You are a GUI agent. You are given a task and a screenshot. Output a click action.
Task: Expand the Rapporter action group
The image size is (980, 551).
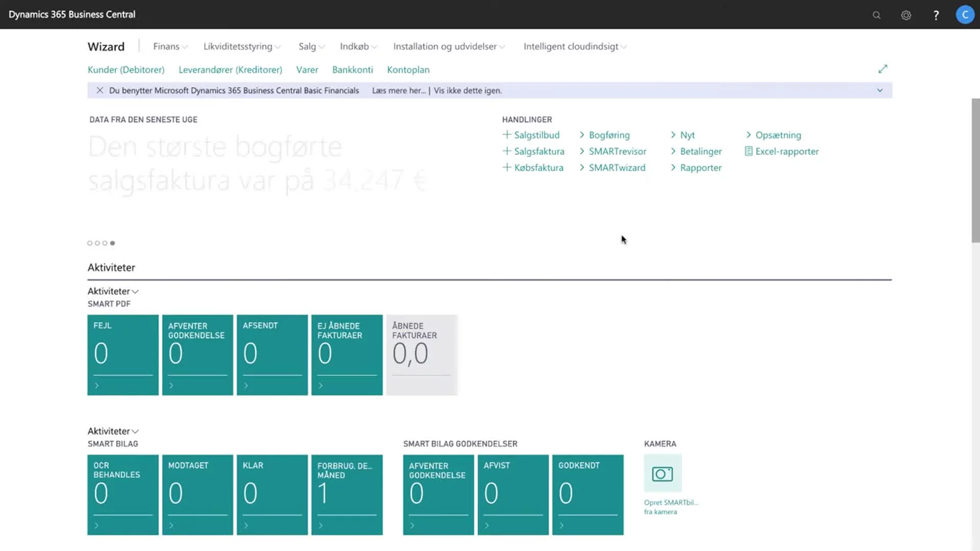point(696,168)
